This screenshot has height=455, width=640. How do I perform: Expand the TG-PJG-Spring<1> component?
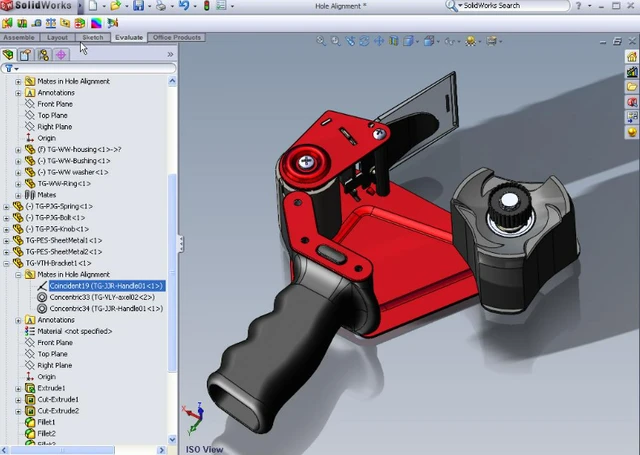click(7, 207)
